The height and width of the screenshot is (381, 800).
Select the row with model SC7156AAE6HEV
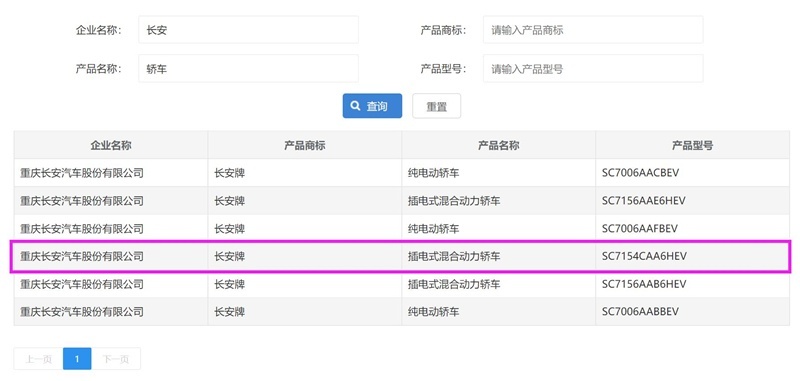pyautogui.click(x=402, y=201)
